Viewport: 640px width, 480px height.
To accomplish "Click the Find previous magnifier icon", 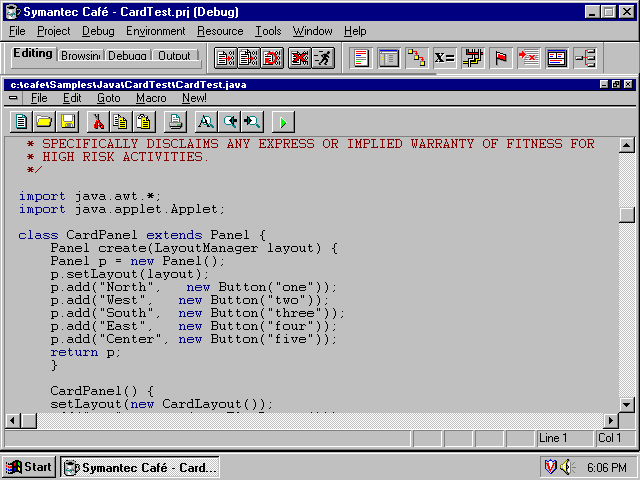I will (229, 122).
